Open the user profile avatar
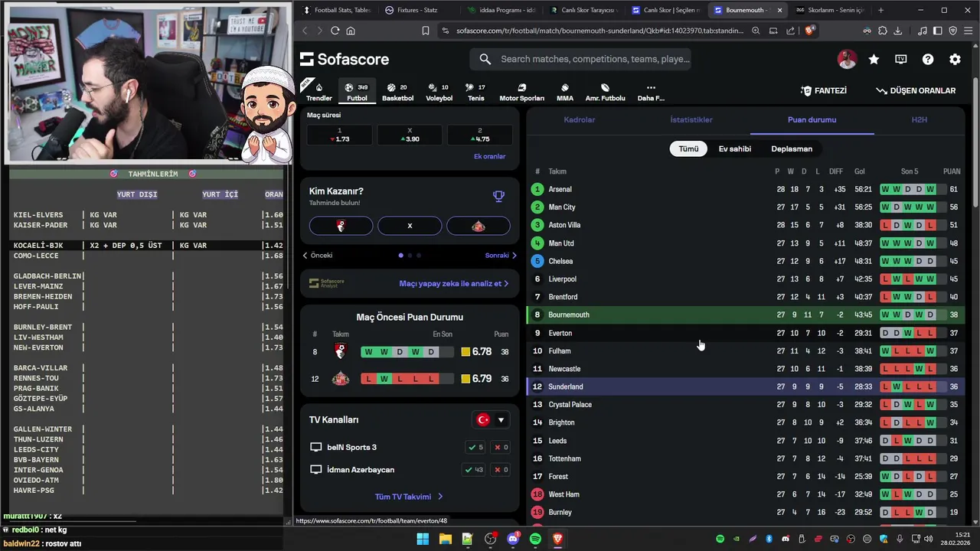Viewport: 980px width, 551px height. pyautogui.click(x=847, y=59)
